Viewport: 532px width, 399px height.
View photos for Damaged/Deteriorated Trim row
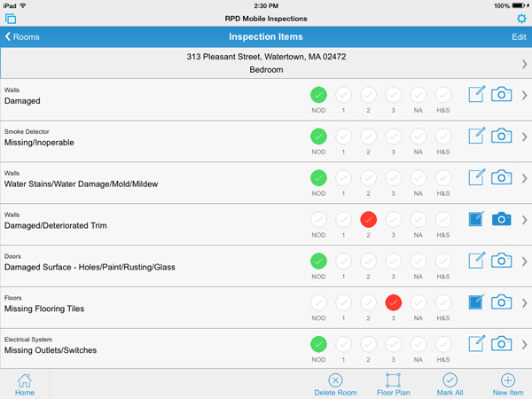pos(502,219)
